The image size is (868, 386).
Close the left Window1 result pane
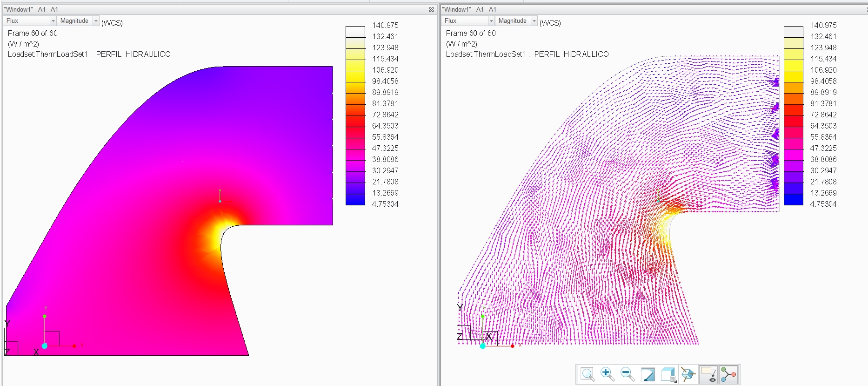431,9
